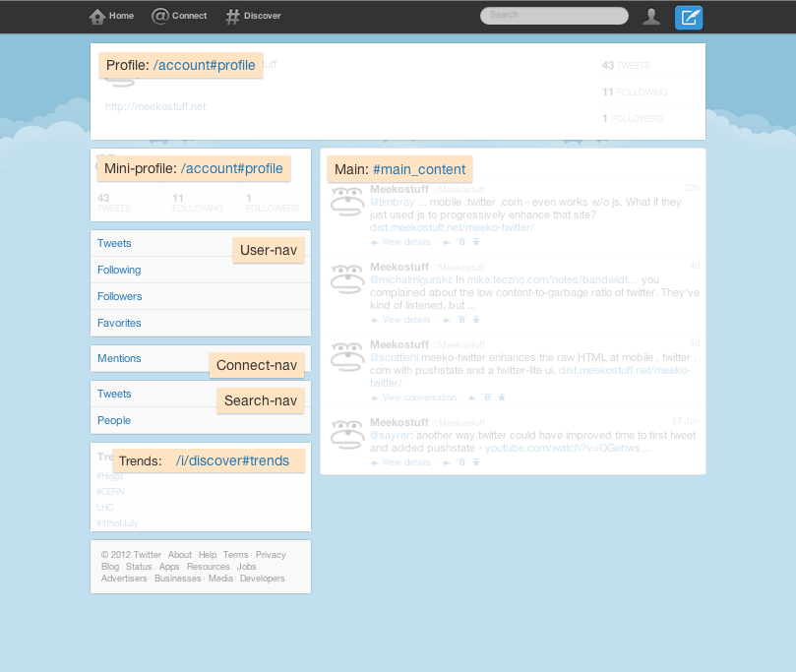Click View conversation under the @scottjehl tweet
The image size is (796, 672).
tap(419, 397)
